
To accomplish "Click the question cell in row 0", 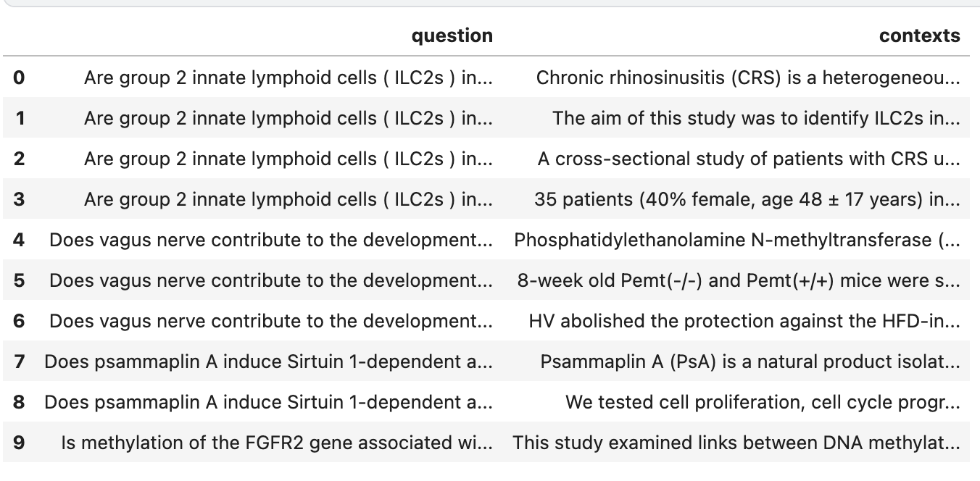I will [x=288, y=77].
